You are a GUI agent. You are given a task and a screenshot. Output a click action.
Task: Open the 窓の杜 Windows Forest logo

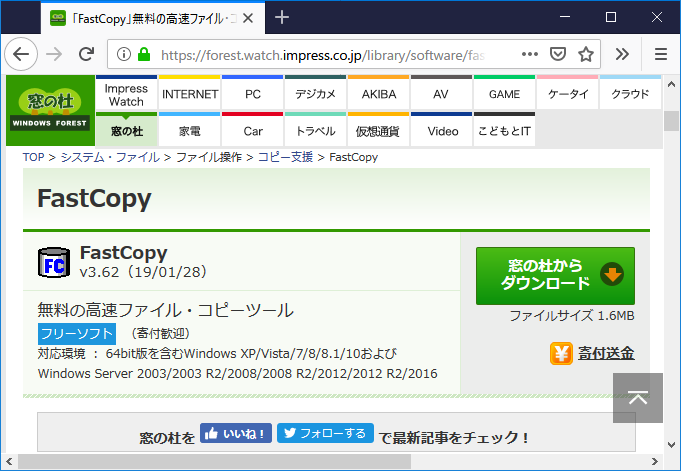[49, 110]
